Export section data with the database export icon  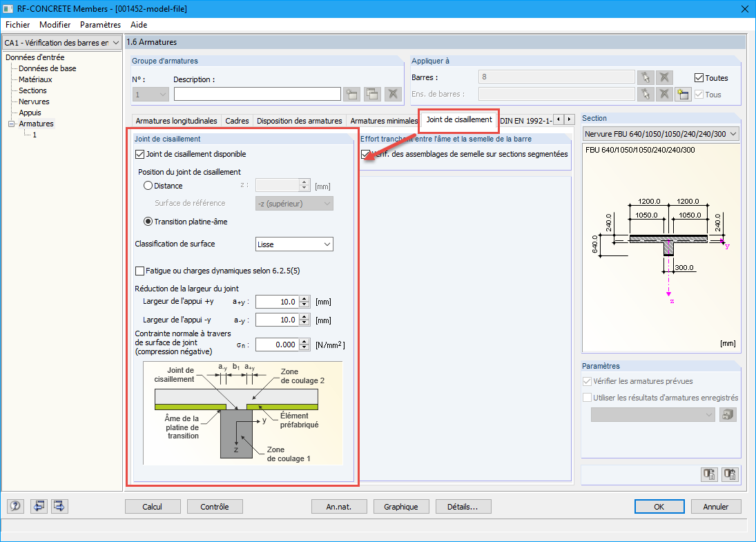(x=708, y=474)
